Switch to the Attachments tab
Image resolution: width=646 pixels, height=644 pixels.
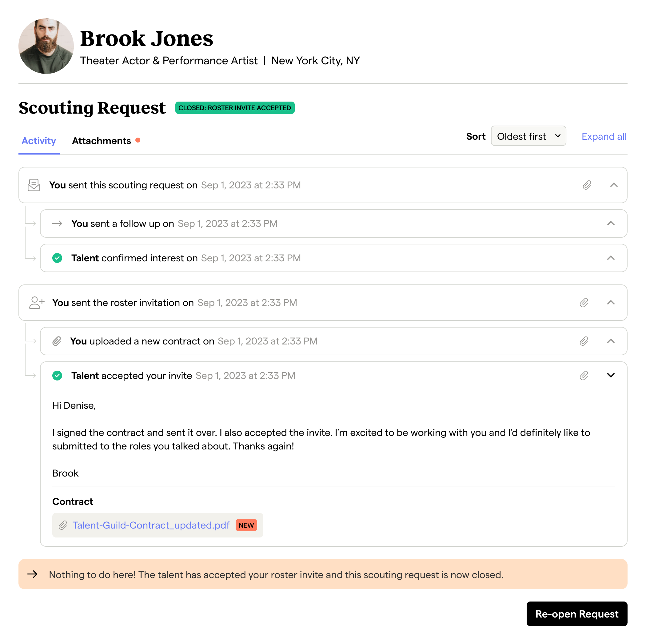coord(101,141)
